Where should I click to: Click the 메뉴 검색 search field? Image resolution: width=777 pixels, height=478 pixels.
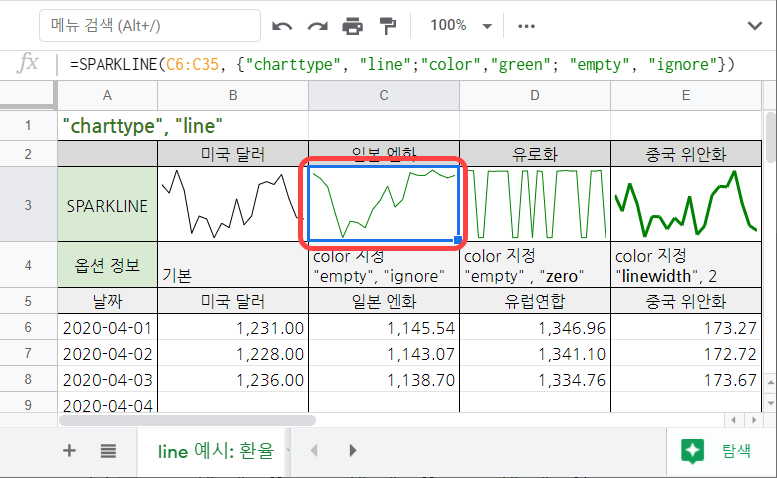click(150, 25)
